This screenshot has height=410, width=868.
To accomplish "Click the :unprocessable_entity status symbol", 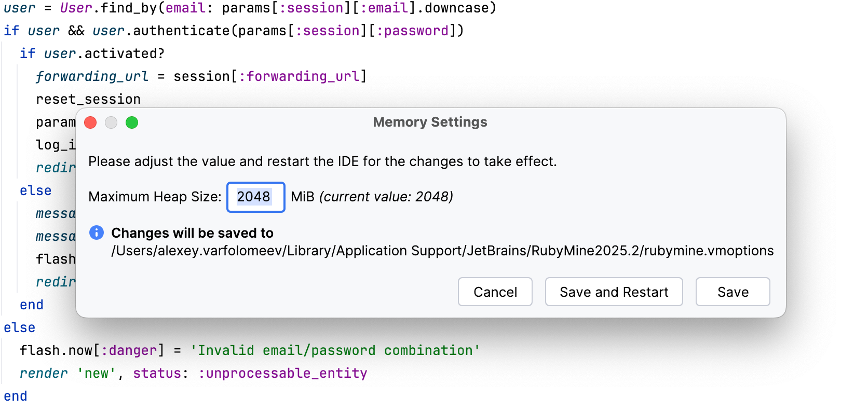I will (284, 373).
